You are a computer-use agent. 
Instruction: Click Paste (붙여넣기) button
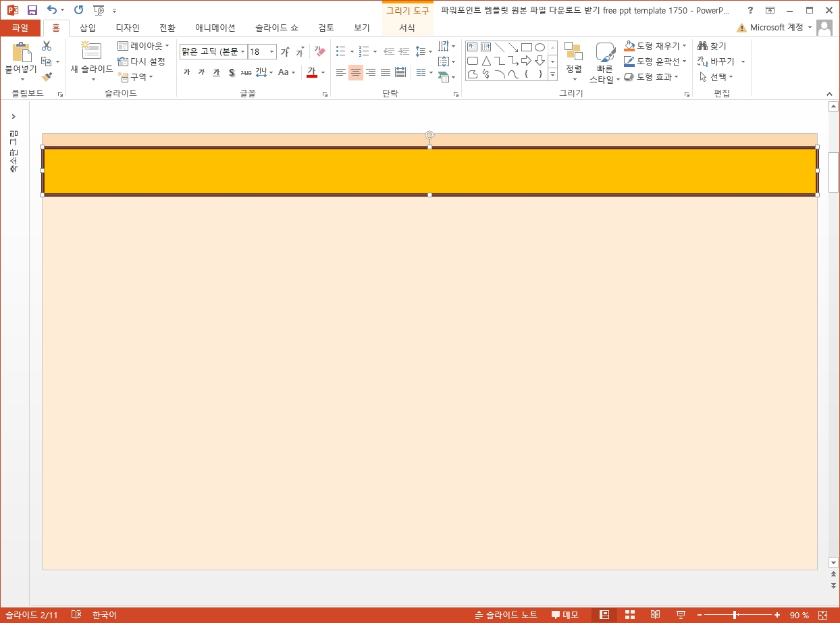(21, 61)
